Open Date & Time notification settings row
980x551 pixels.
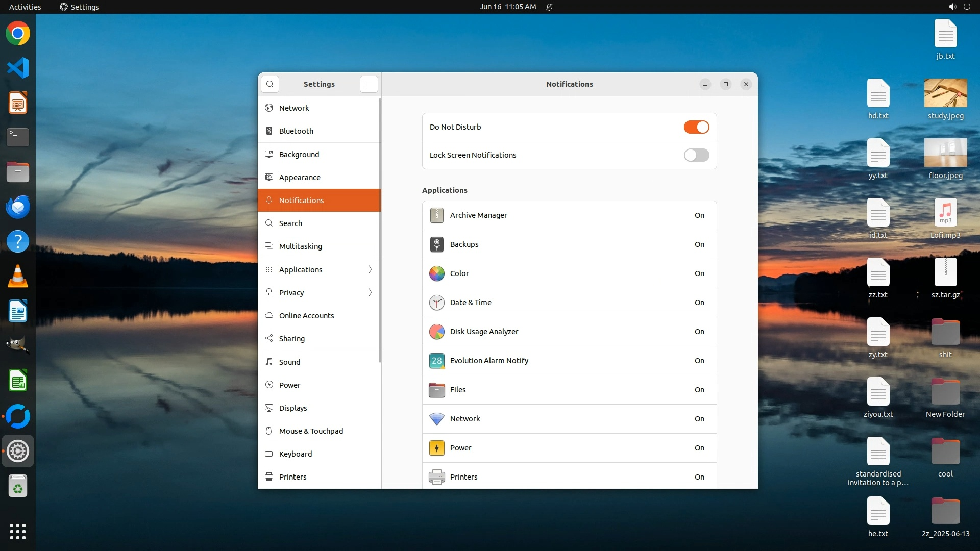(569, 303)
